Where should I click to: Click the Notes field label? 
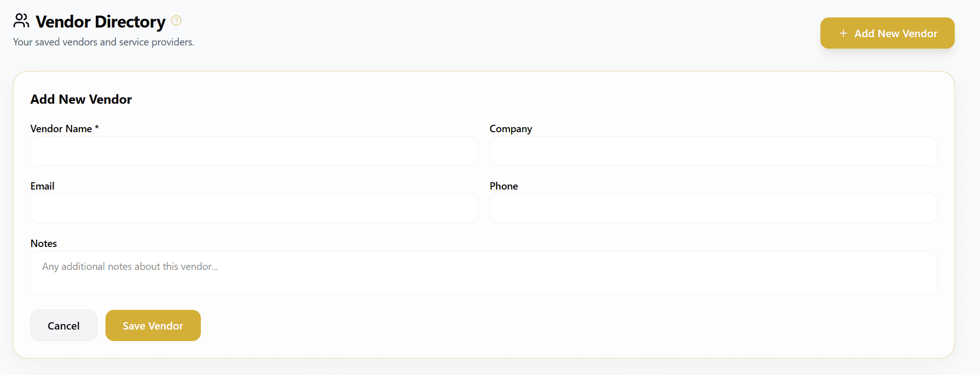pyautogui.click(x=44, y=244)
